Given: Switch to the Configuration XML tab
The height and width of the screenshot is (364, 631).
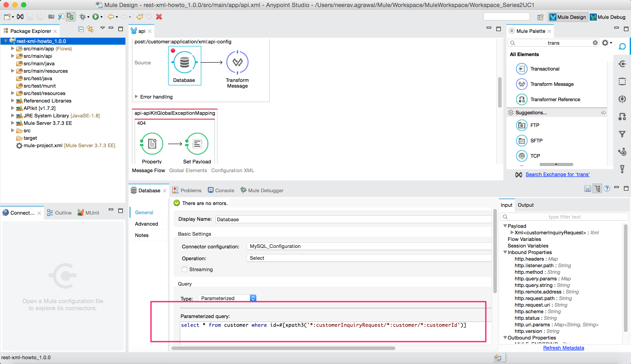Looking at the screenshot, I should (x=232, y=170).
